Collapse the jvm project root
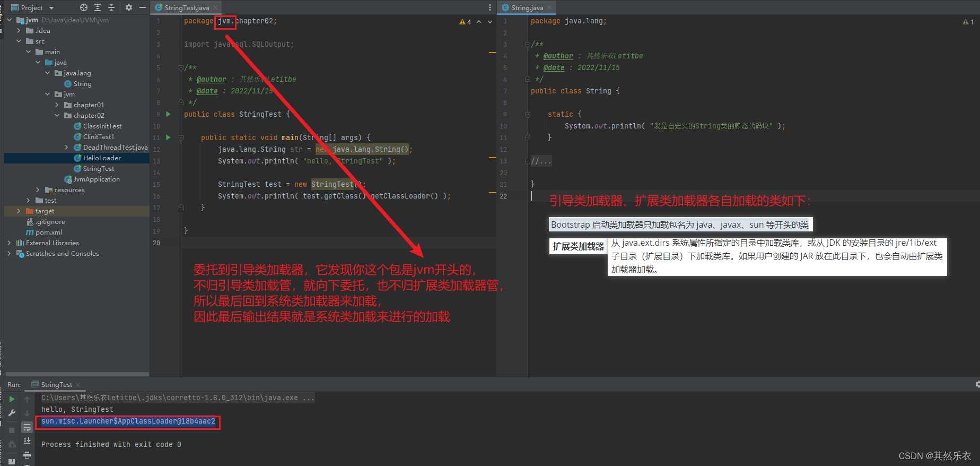980x466 pixels. click(x=10, y=20)
